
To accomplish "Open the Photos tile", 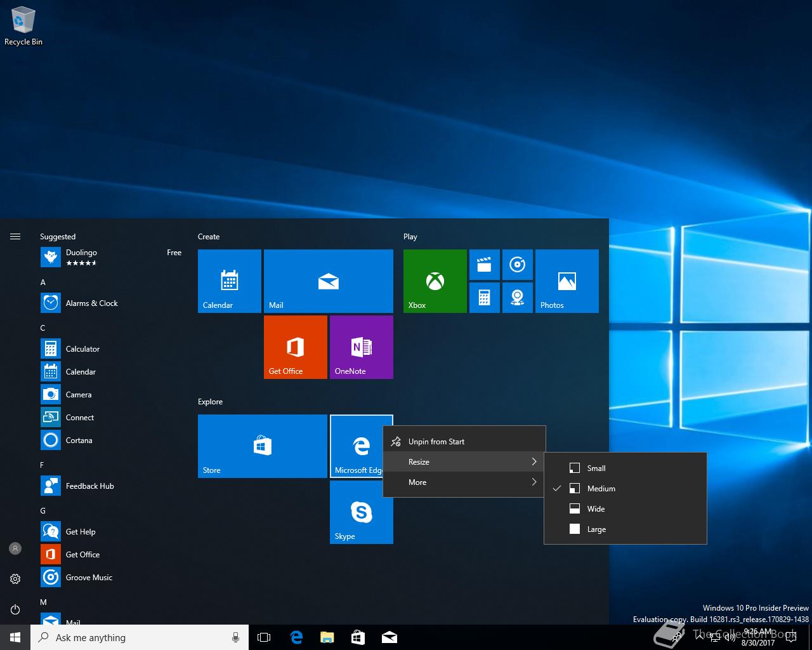I will pos(566,281).
